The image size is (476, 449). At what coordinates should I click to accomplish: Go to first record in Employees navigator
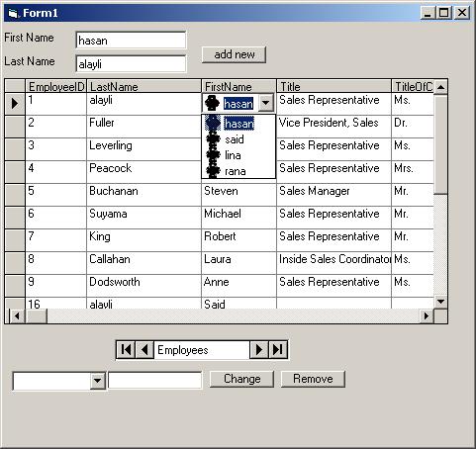pyautogui.click(x=126, y=350)
